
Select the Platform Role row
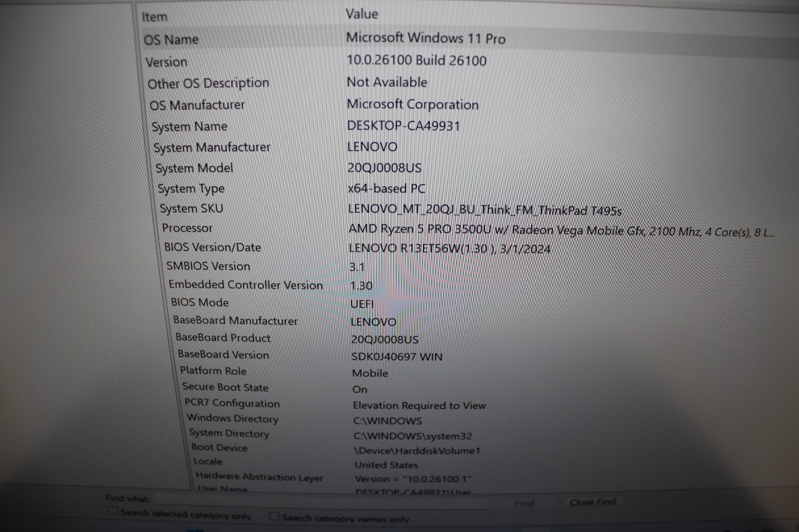coord(213,371)
